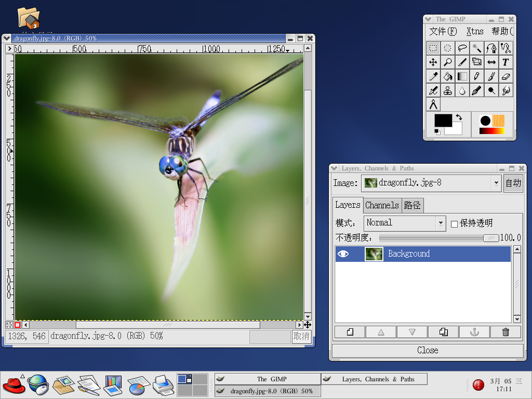Select the Eraser tool
Viewport: 532px width, 399px height.
506,76
